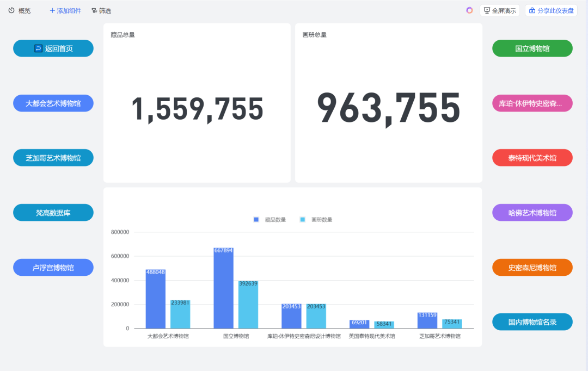Click the return arrow icon in 返回首页

[38, 48]
